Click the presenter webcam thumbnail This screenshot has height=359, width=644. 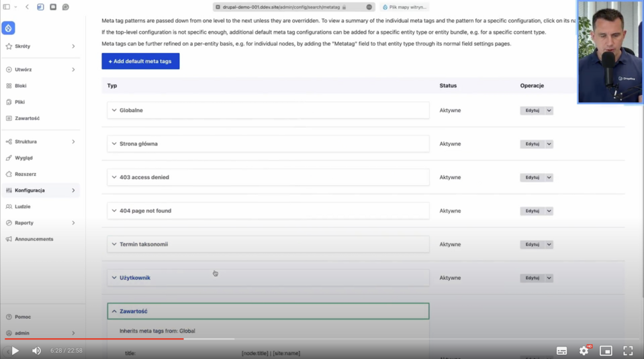tap(610, 52)
